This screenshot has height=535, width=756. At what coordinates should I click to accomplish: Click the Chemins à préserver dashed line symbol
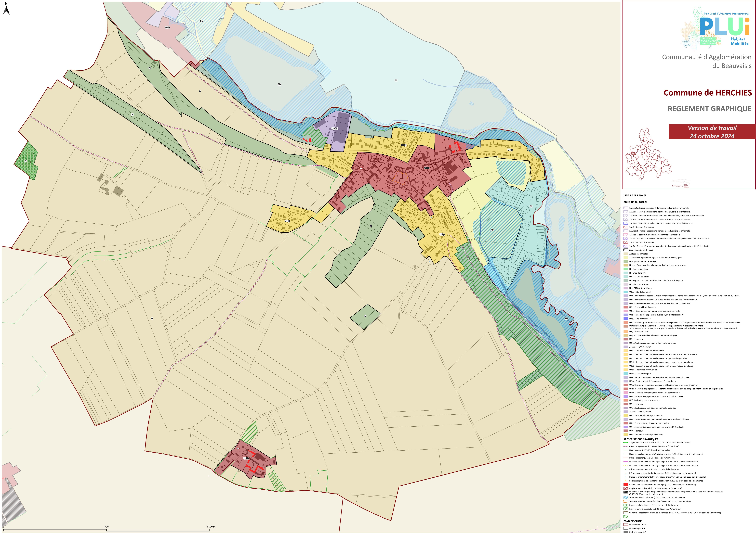626,446
